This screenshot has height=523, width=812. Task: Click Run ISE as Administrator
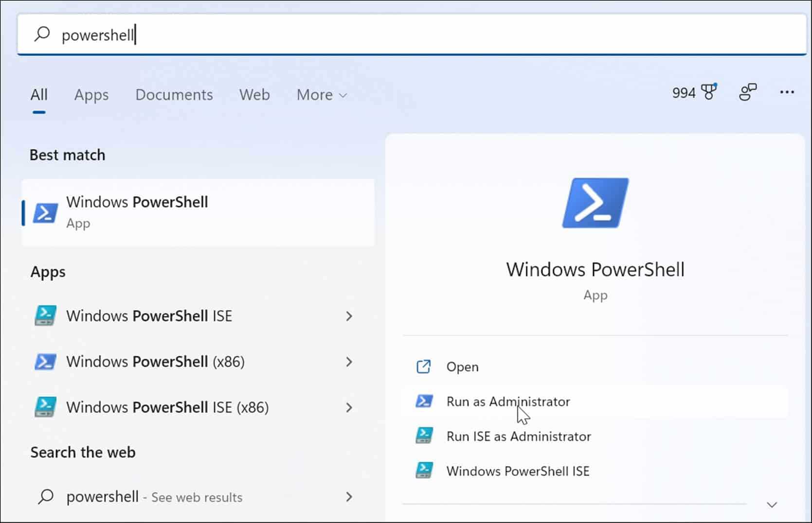pyautogui.click(x=519, y=436)
